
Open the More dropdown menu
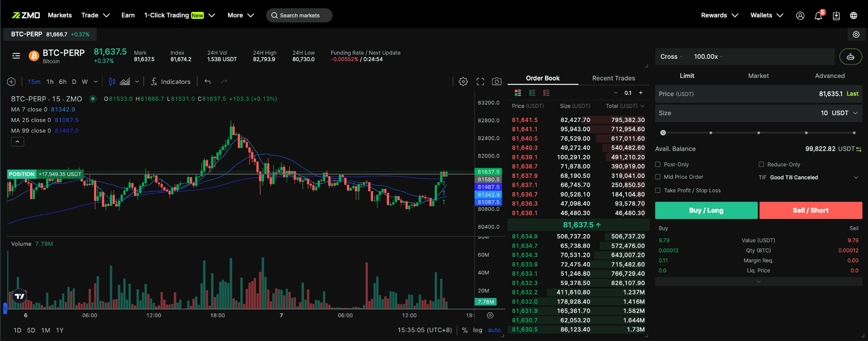(241, 15)
